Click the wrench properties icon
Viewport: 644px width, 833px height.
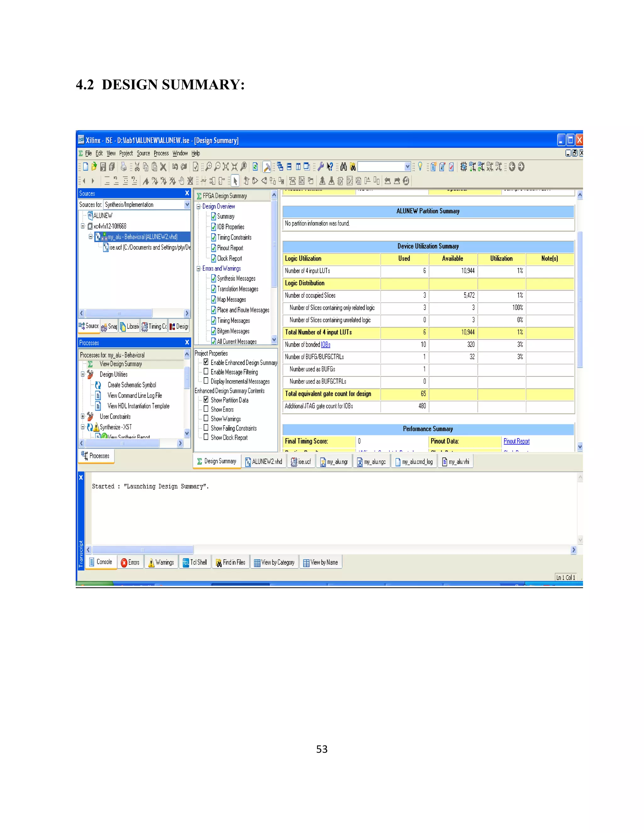tap(320, 167)
